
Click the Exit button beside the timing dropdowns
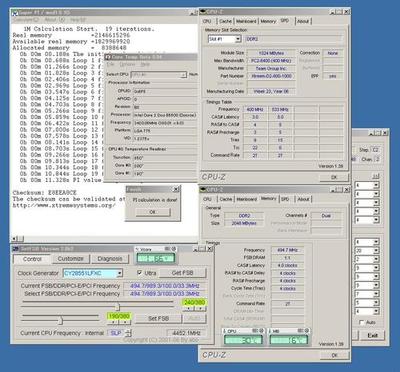(x=372, y=335)
